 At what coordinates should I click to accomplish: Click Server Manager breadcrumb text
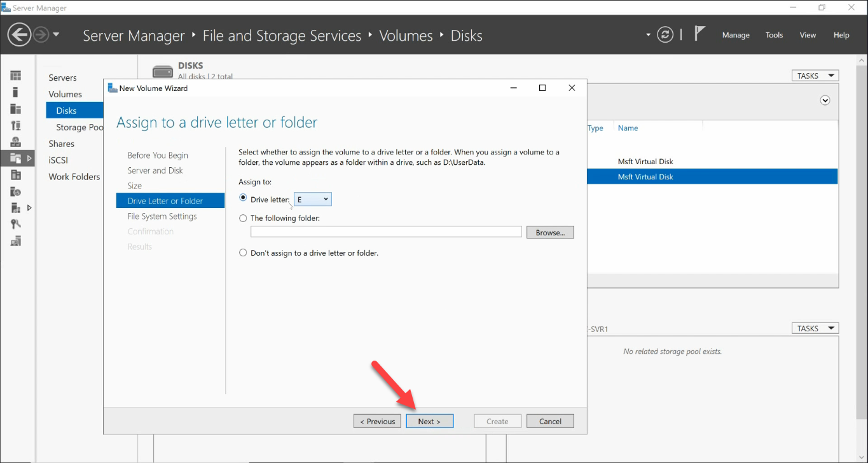[134, 36]
